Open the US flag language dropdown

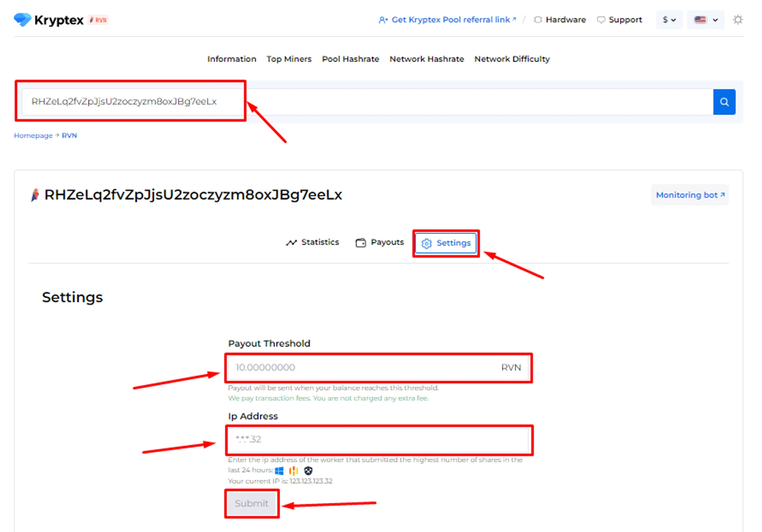pos(706,20)
